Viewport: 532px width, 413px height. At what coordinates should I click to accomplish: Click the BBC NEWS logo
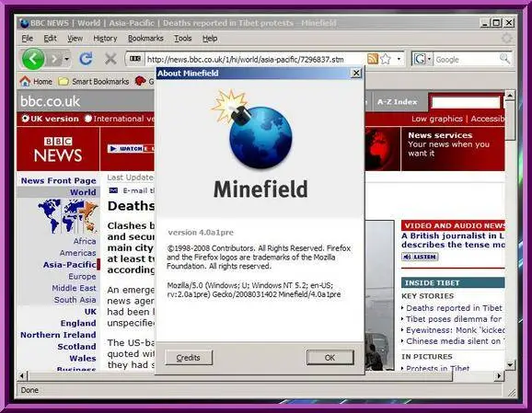pyautogui.click(x=58, y=149)
